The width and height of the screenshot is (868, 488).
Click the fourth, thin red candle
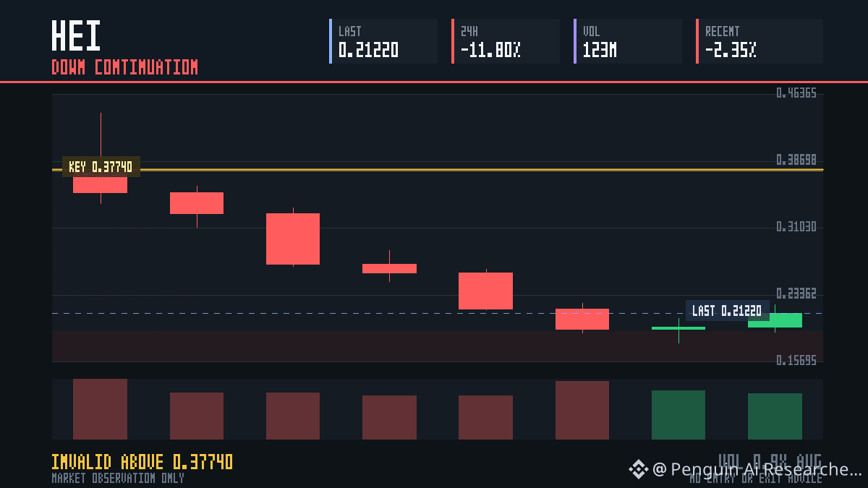point(389,268)
